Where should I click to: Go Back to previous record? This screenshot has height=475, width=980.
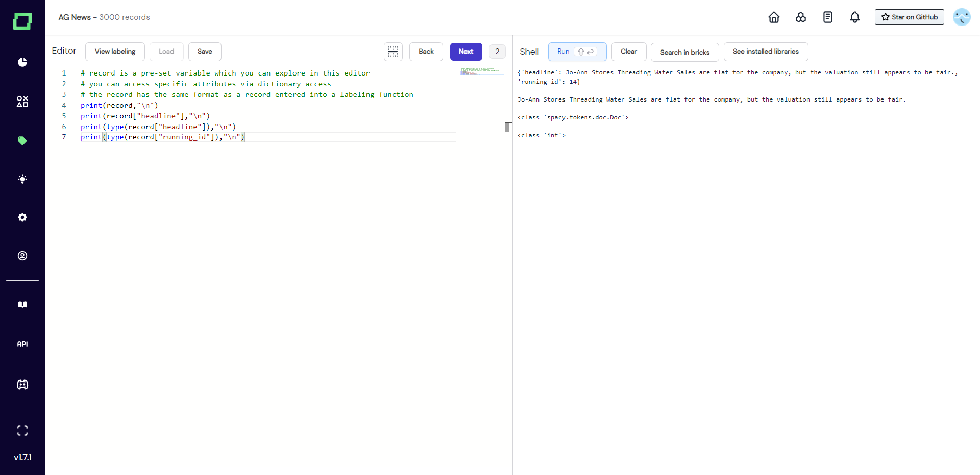[x=426, y=52]
